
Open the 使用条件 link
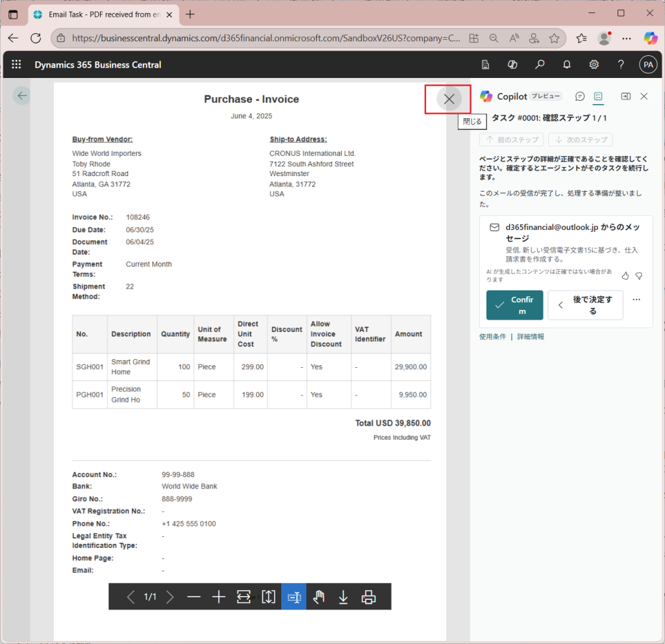tap(492, 337)
